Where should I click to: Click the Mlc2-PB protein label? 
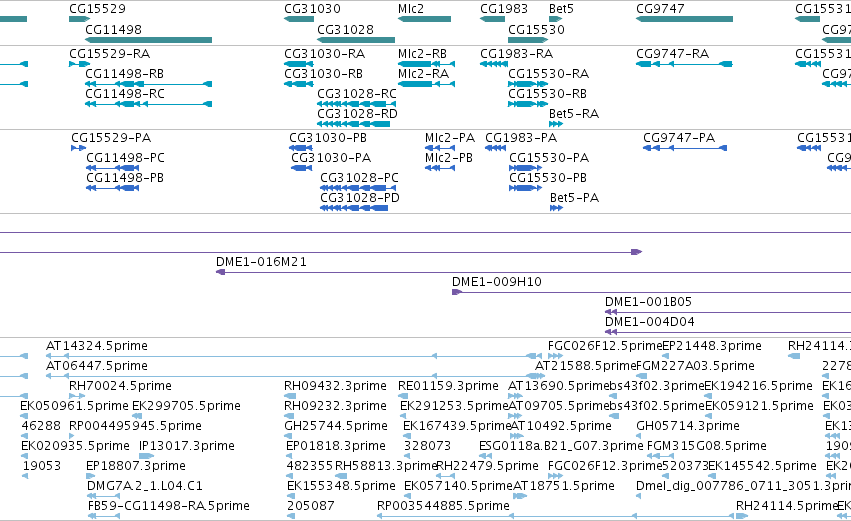click(449, 158)
